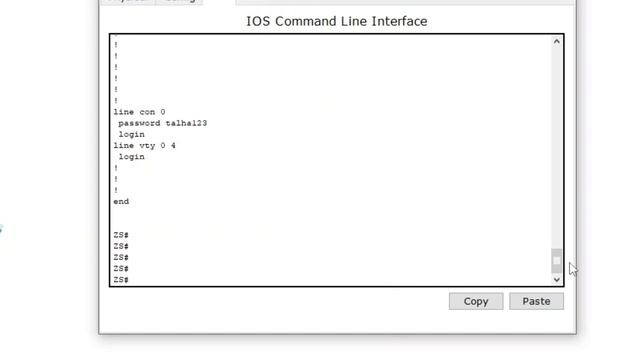Switch to the Config tab
Screen dimensions: 640x360
click(x=179, y=1)
